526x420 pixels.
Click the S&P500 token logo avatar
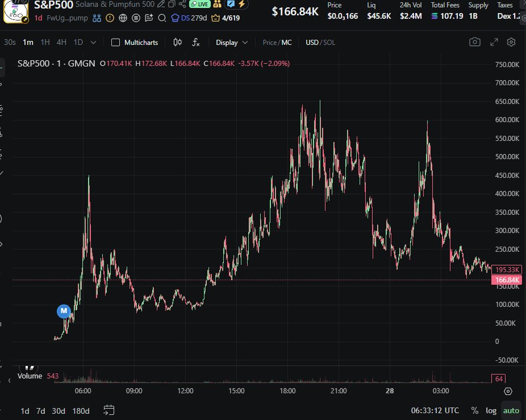pyautogui.click(x=15, y=11)
